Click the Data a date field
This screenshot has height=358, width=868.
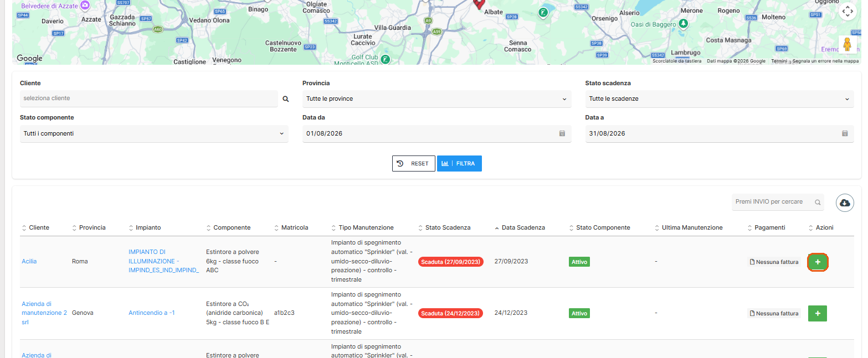coord(719,133)
